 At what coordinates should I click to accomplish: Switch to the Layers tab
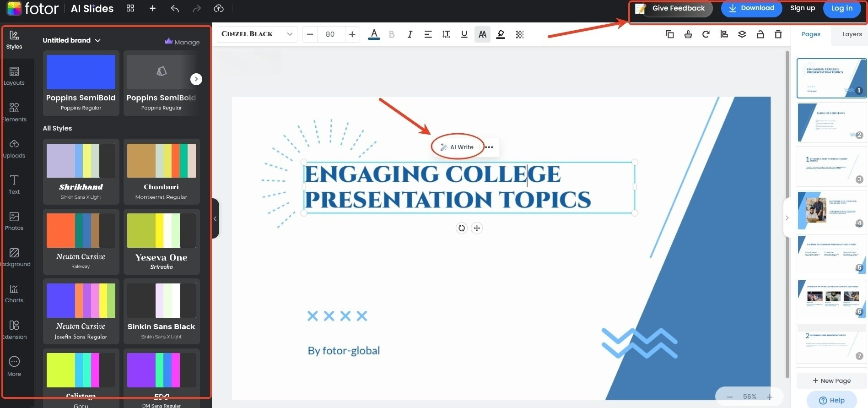click(x=852, y=34)
